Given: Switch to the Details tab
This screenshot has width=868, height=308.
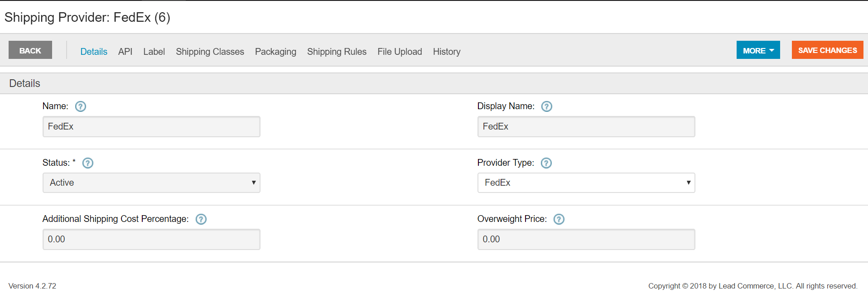Looking at the screenshot, I should tap(94, 52).
